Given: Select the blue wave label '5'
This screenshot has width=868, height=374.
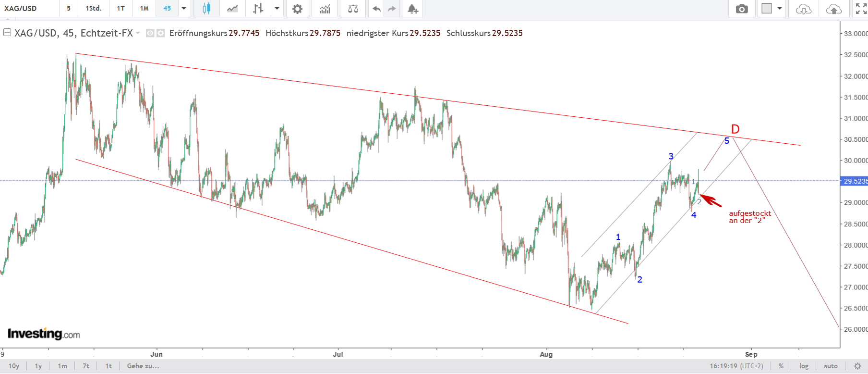Looking at the screenshot, I should point(727,141).
